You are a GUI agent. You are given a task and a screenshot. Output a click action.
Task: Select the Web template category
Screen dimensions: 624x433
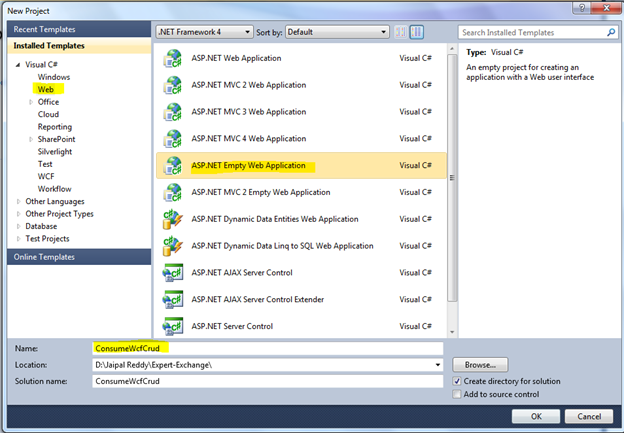[46, 89]
